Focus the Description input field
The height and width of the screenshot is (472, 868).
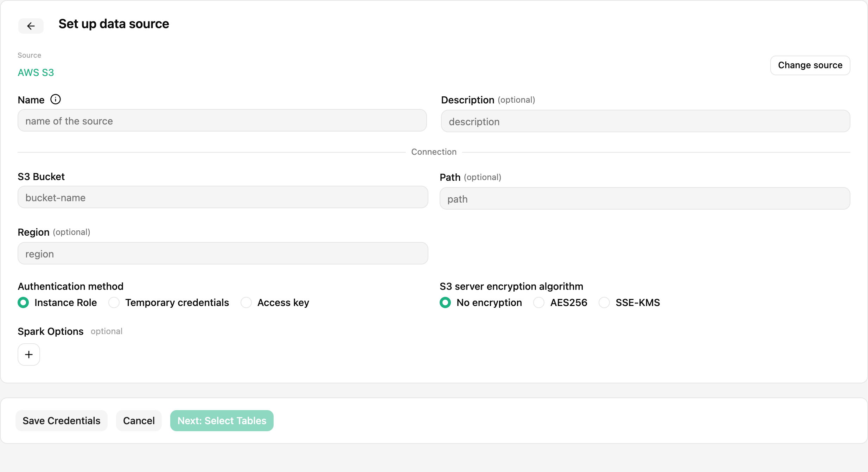[646, 121]
